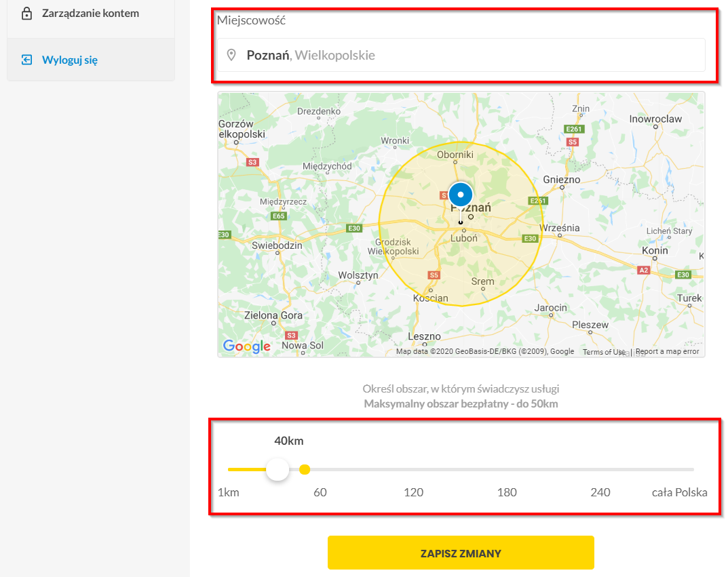Viewport: 728px width, 577px height.
Task: Click the lock icon beside Zarządzanie kontem
Action: point(27,13)
